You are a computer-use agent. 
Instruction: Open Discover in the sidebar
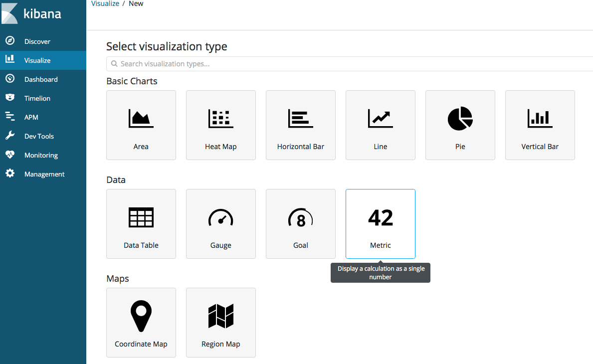43,41
